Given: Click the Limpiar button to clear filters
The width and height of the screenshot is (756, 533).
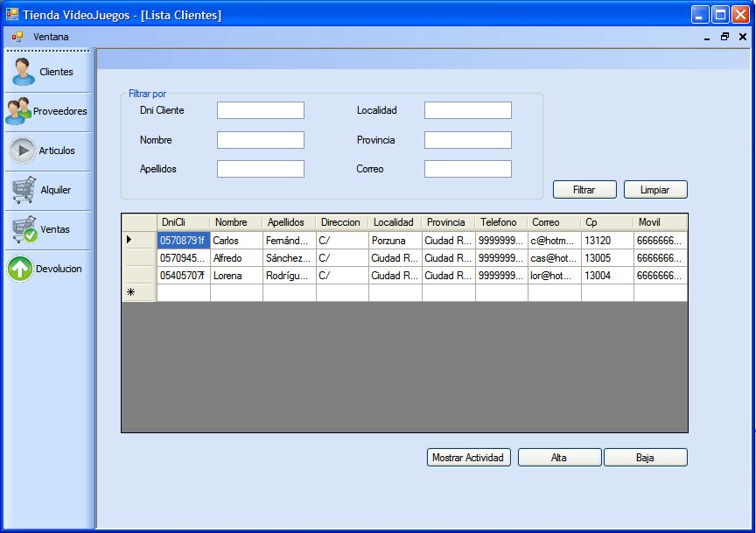Looking at the screenshot, I should (655, 190).
